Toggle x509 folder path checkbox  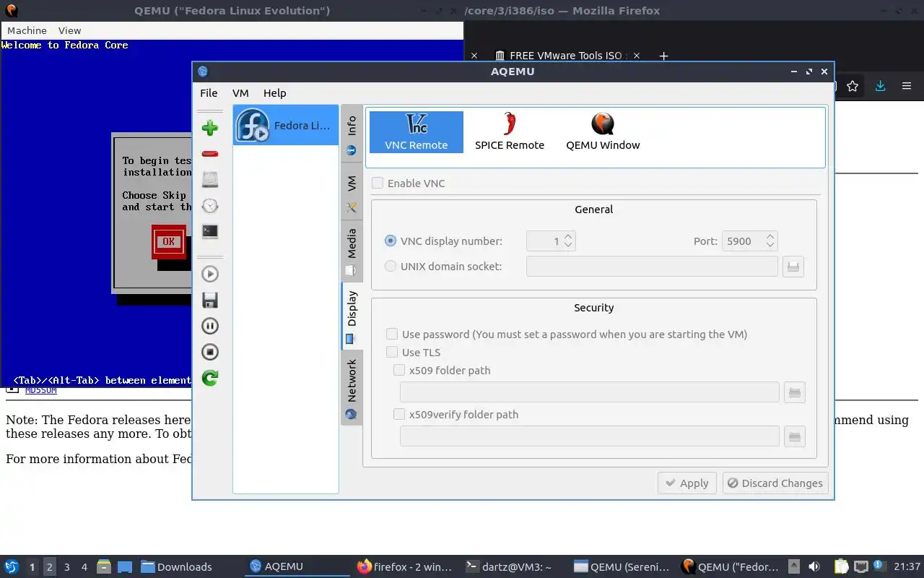tap(399, 370)
